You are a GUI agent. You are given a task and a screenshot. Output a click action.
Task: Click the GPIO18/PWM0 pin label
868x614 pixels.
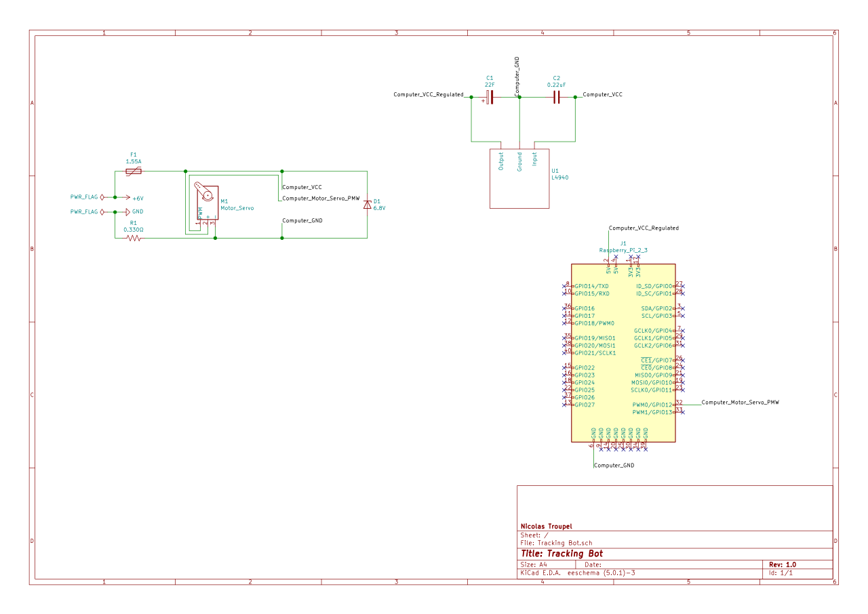(595, 323)
